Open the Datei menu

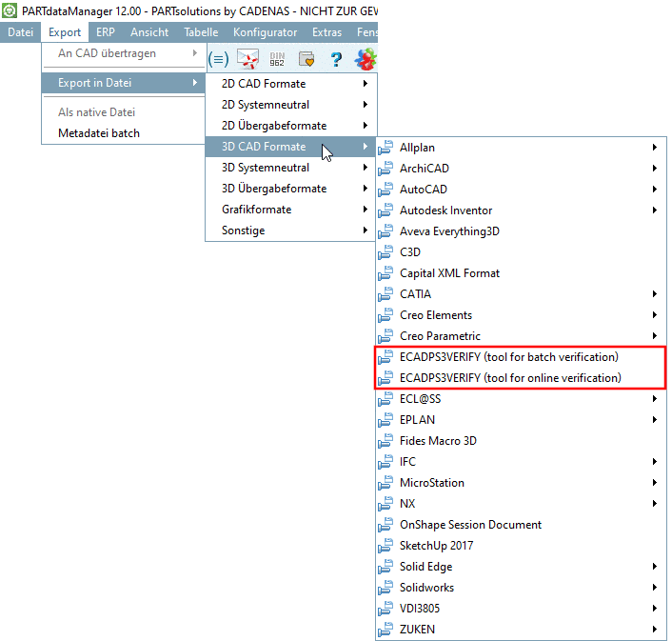coord(20,32)
